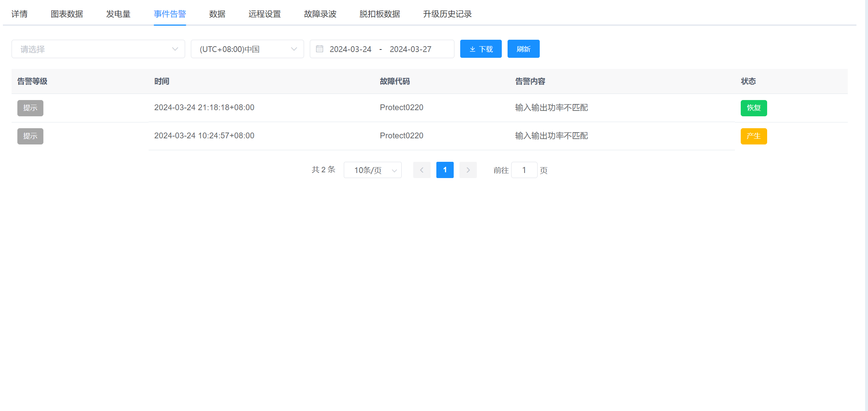Edit the end date 2024-03-27
The image size is (868, 411).
(x=411, y=49)
